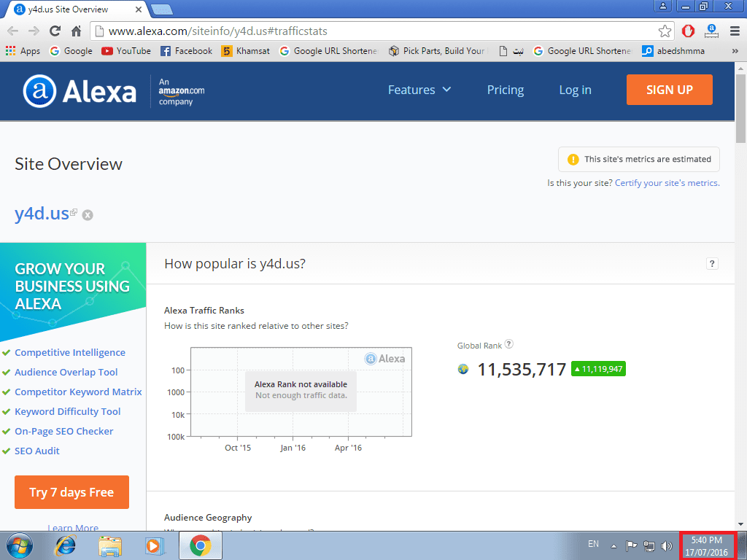Click 'This site's metrics are estimated' notice
Image resolution: width=747 pixels, height=560 pixels.
[x=639, y=159]
